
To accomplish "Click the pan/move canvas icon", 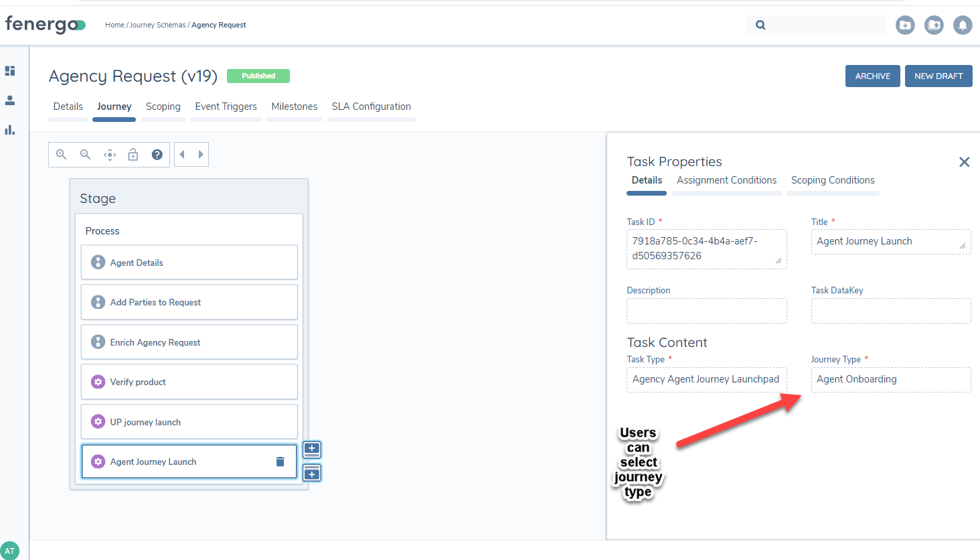I will [x=109, y=154].
